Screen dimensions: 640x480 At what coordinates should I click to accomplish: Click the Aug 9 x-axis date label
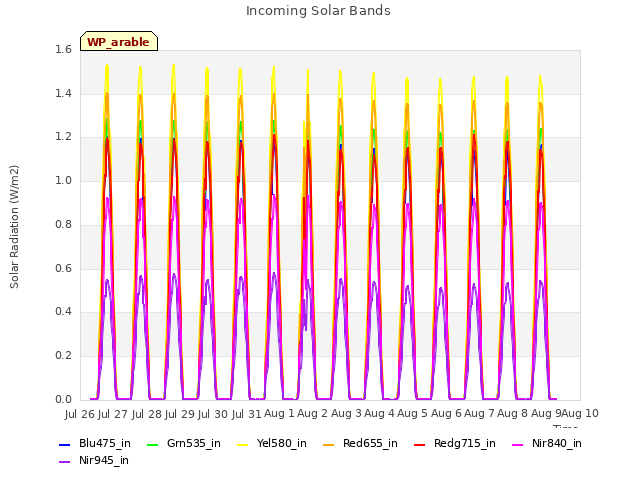click(x=546, y=413)
